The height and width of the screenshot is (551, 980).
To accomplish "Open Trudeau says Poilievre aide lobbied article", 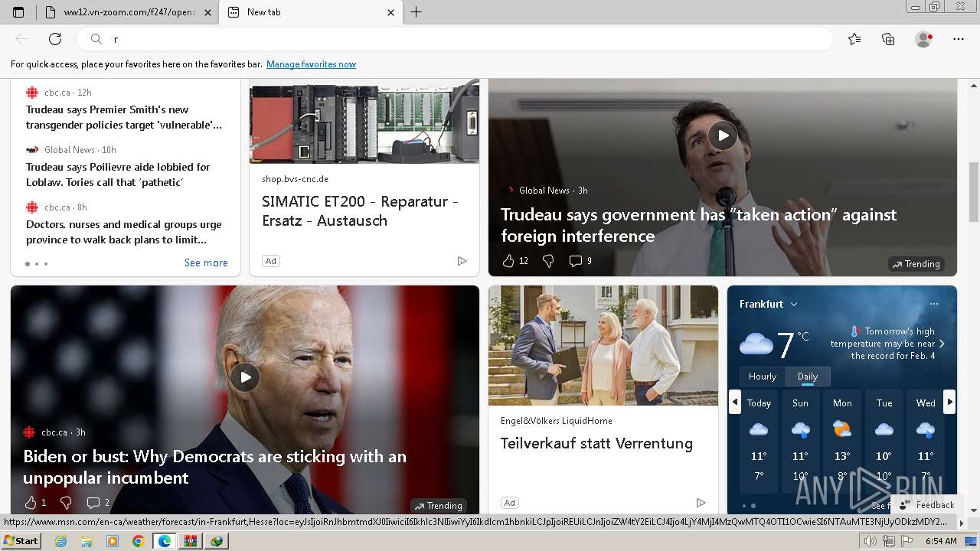I will point(118,174).
